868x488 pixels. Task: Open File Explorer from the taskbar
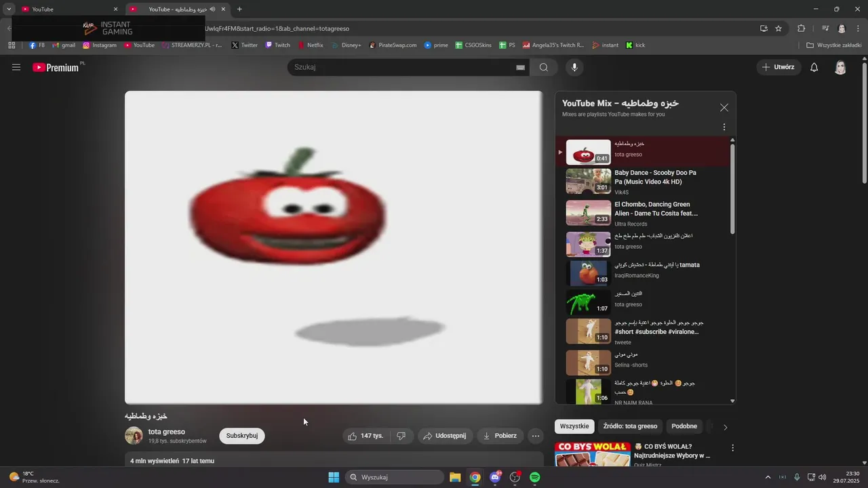pyautogui.click(x=455, y=477)
